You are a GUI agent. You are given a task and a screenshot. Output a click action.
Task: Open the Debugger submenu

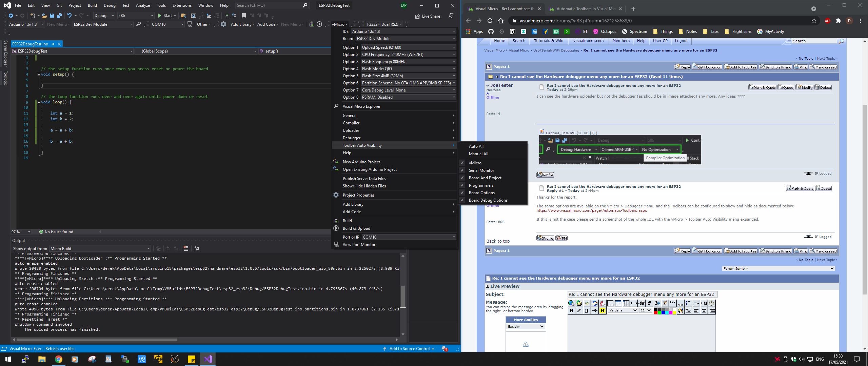pyautogui.click(x=395, y=138)
